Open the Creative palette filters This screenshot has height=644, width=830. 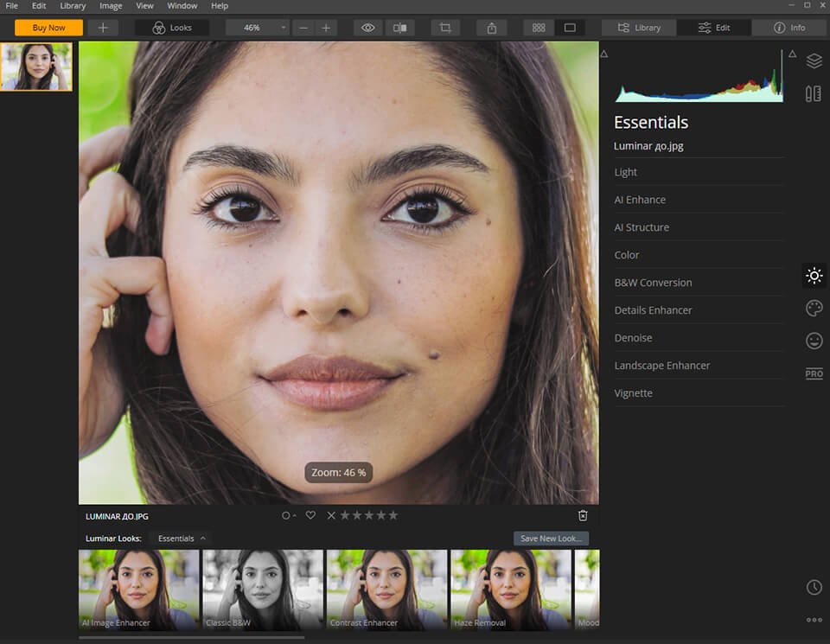tap(814, 308)
